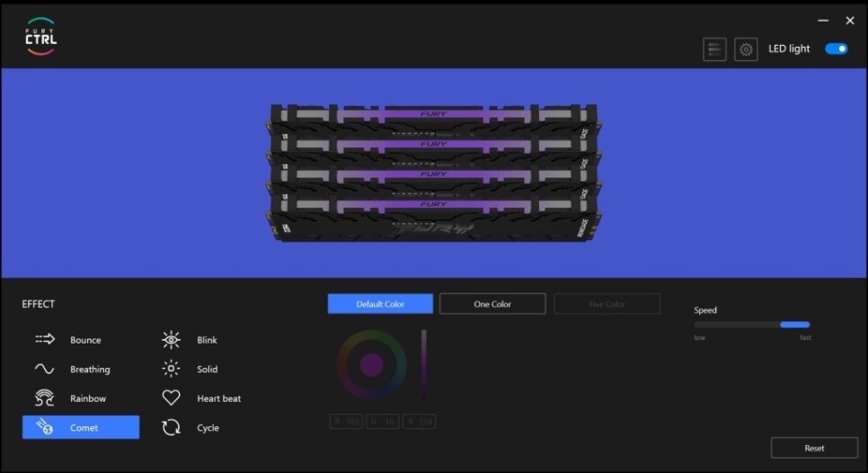868x473 pixels.
Task: Click the vertical brightness slider
Action: (423, 365)
